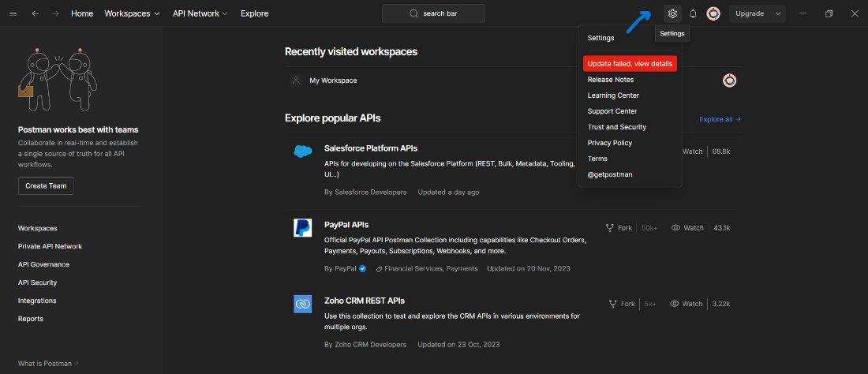
Task: Open the hamburger menu icon
Action: click(13, 14)
